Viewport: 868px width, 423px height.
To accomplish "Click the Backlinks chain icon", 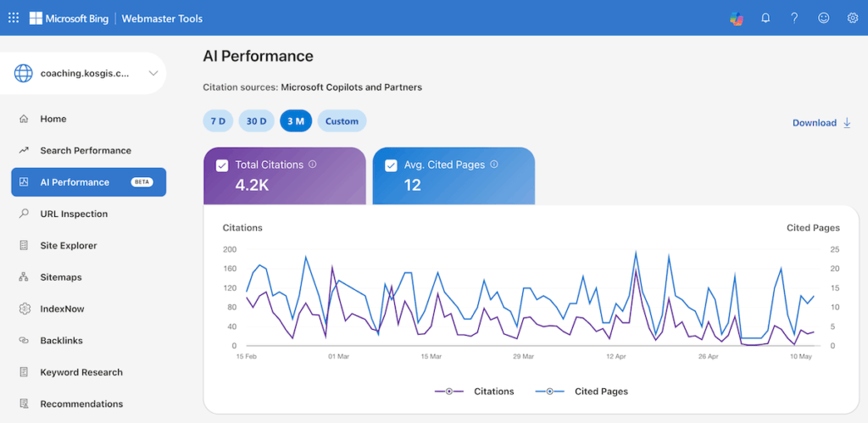I will pyautogui.click(x=23, y=341).
